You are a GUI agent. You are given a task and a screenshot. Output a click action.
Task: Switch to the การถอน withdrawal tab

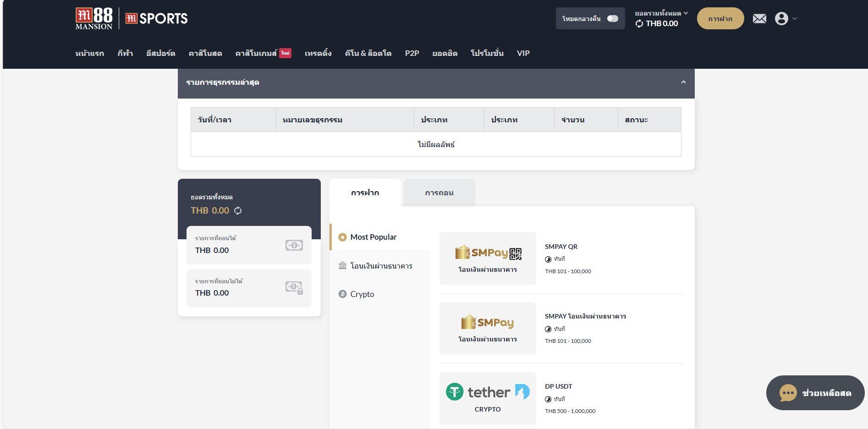pos(439,192)
